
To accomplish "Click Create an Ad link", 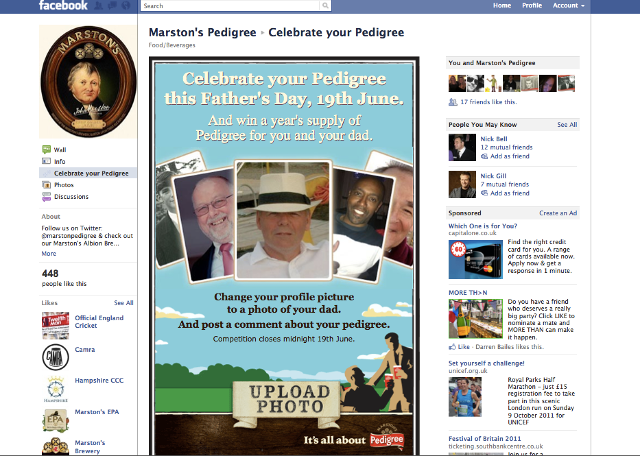I will click(x=558, y=213).
